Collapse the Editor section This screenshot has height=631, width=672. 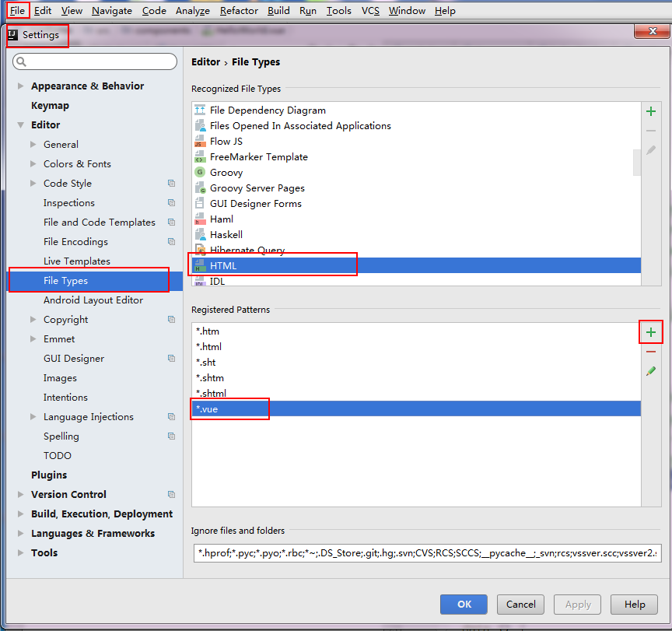[x=20, y=125]
